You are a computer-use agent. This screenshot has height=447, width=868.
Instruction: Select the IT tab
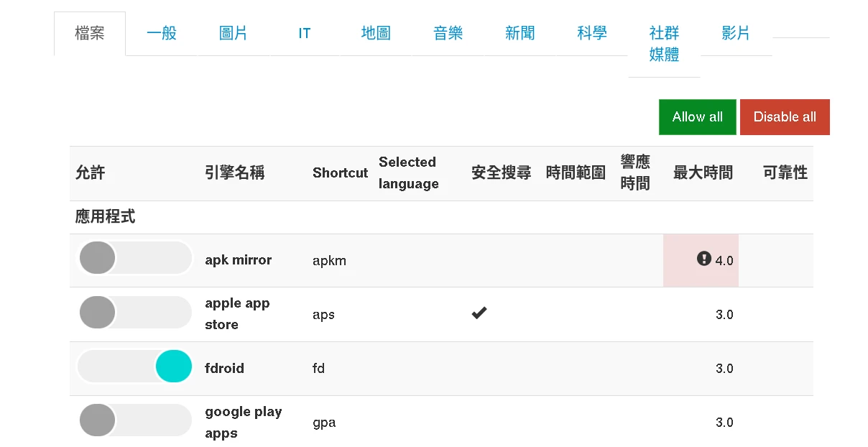tap(305, 34)
